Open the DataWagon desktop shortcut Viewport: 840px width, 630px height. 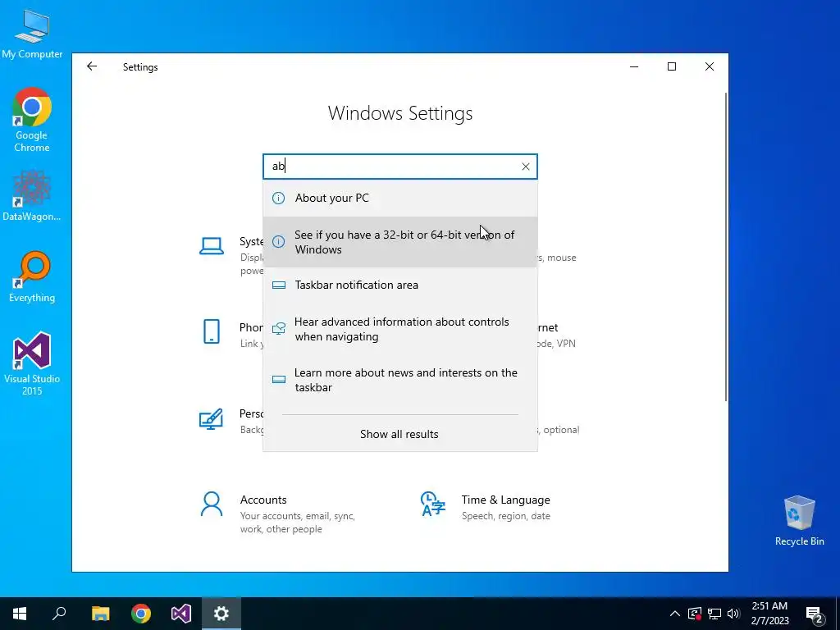[x=32, y=195]
